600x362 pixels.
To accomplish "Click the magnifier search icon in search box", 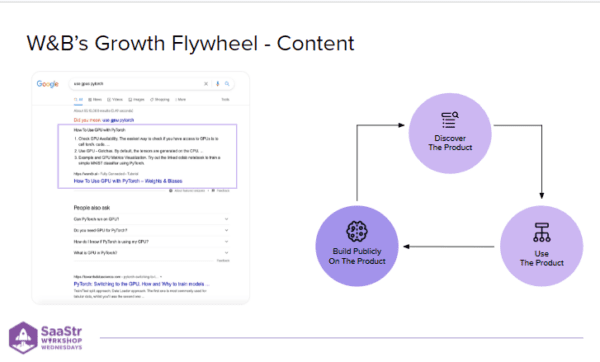I will tap(227, 84).
